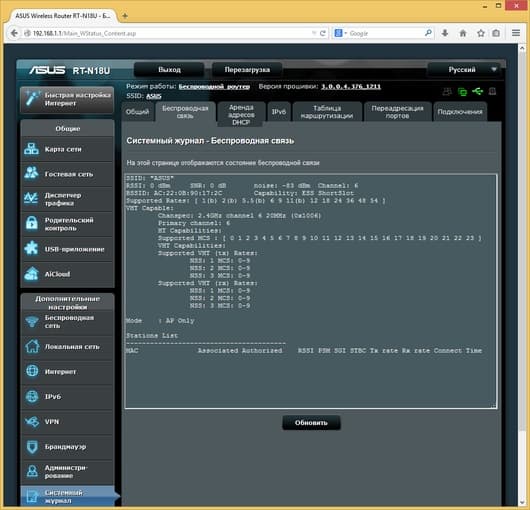Click the Local network house icon
Screen dimensions: 530x510
click(x=32, y=346)
